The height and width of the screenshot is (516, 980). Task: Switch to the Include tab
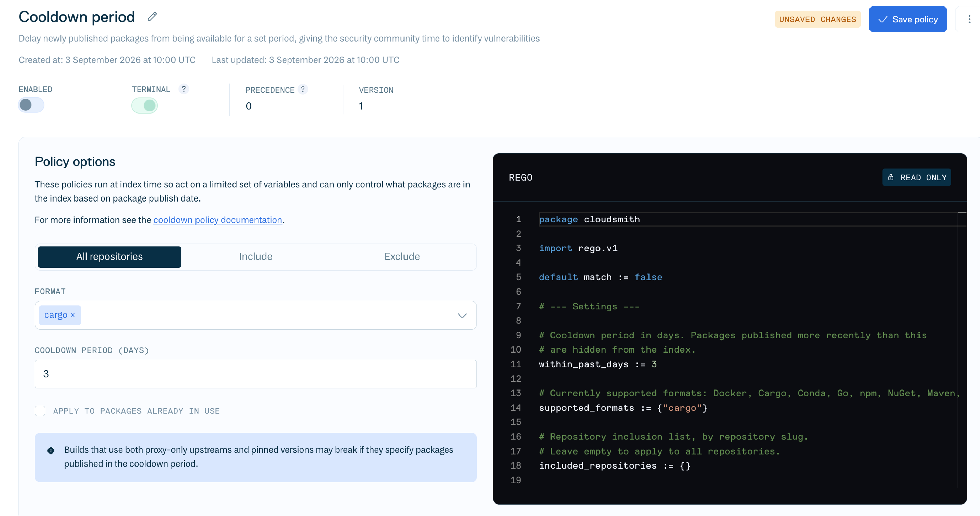(x=256, y=257)
